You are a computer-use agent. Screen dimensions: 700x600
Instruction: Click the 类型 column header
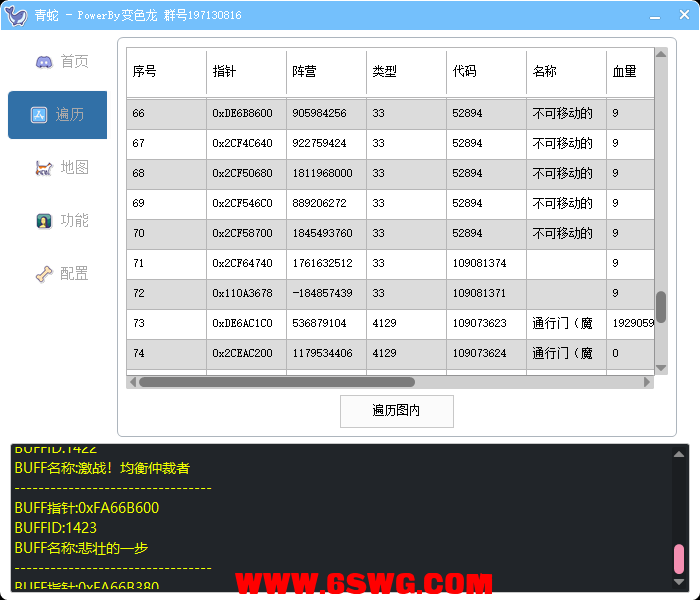click(x=406, y=71)
